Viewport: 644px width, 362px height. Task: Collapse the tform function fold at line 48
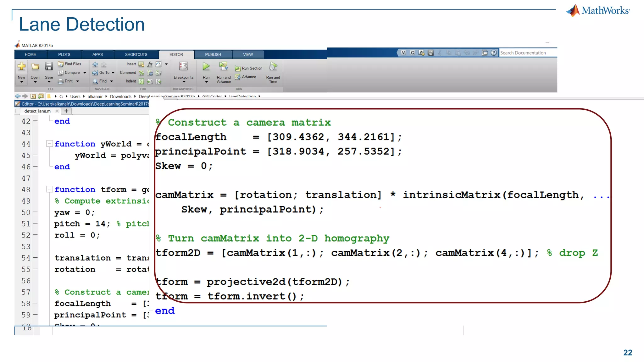tap(49, 189)
